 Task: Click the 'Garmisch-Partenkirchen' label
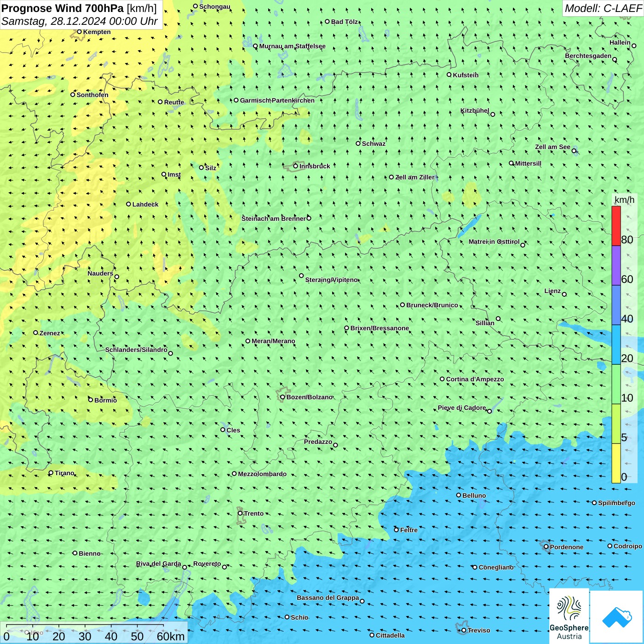tap(277, 100)
